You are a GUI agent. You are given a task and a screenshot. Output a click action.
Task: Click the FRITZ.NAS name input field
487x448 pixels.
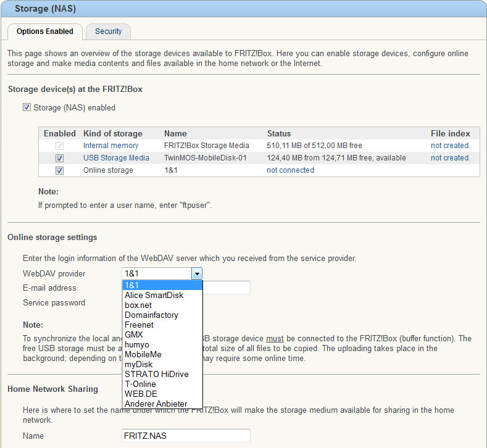point(186,436)
